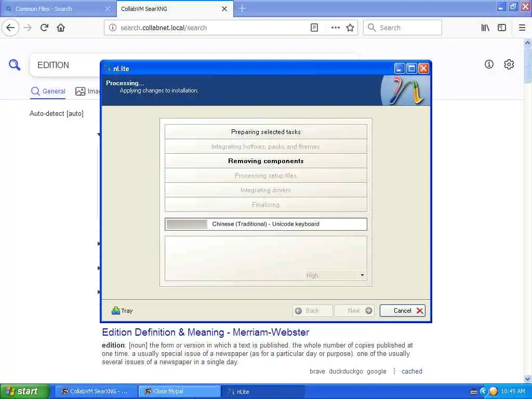Select the General search category tab

click(48, 91)
